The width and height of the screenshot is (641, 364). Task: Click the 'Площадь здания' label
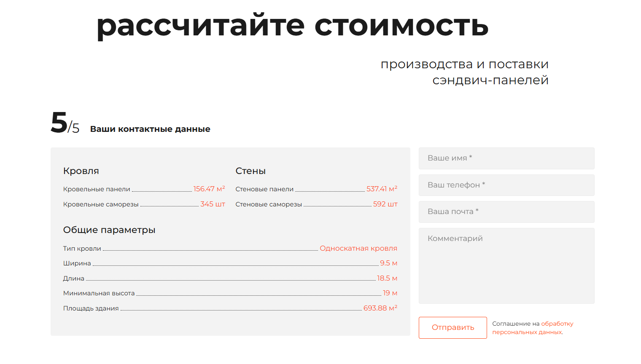[91, 308]
